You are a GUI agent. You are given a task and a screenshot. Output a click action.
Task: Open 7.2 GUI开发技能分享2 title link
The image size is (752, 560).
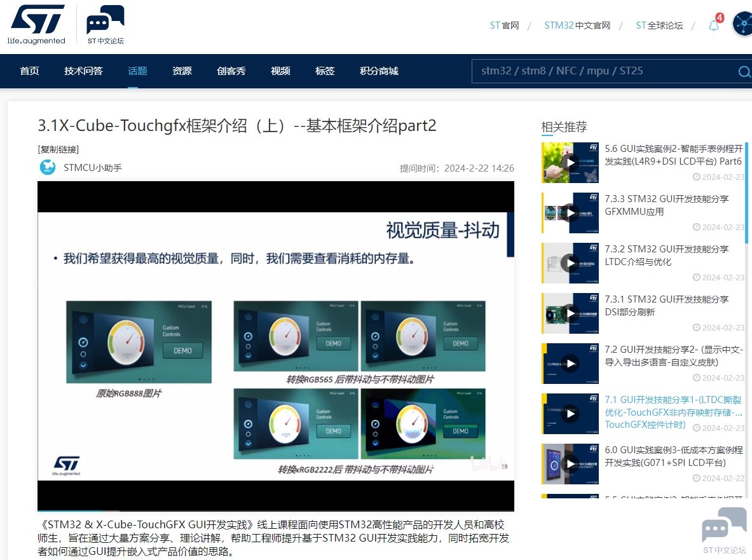pos(673,356)
